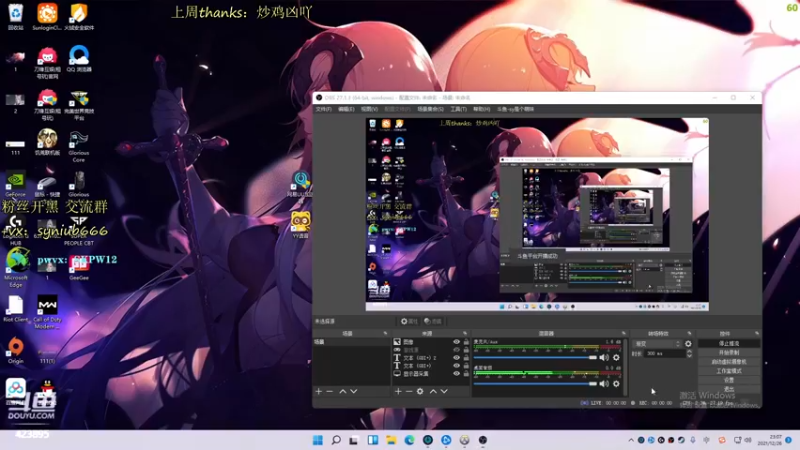Open the YY Voice desktop icon
The width and height of the screenshot is (800, 450).
coord(301,225)
